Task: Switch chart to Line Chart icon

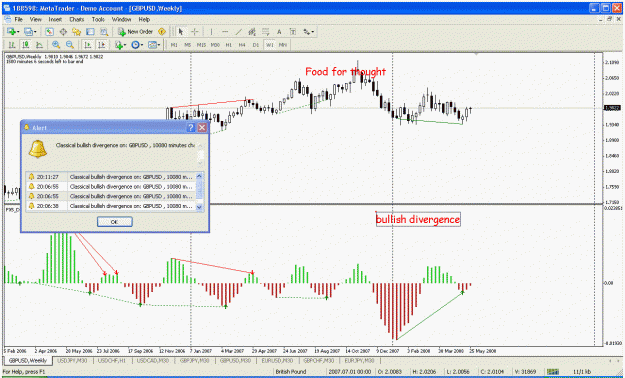Action: pyautogui.click(x=39, y=45)
